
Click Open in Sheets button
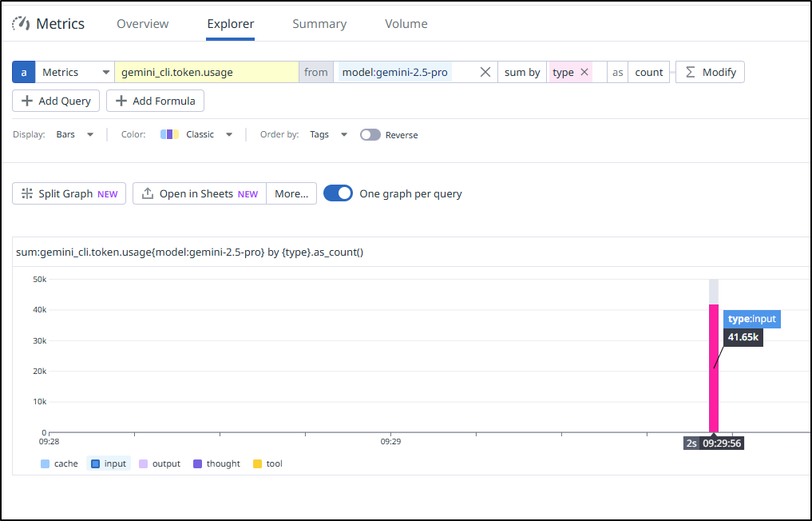[200, 193]
